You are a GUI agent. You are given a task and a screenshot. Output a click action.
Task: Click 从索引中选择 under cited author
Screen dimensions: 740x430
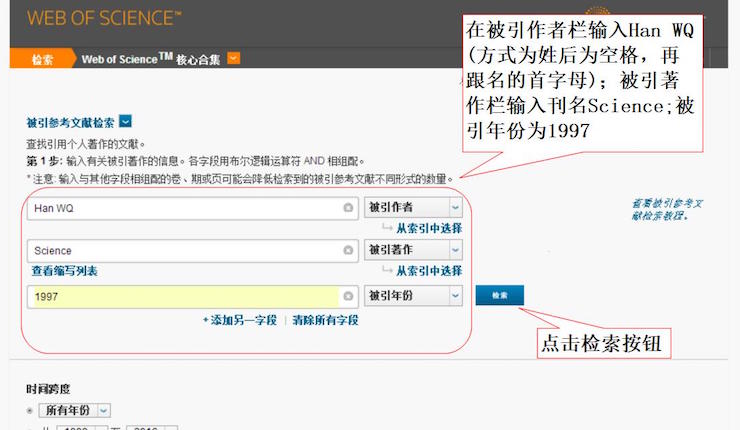pyautogui.click(x=429, y=228)
